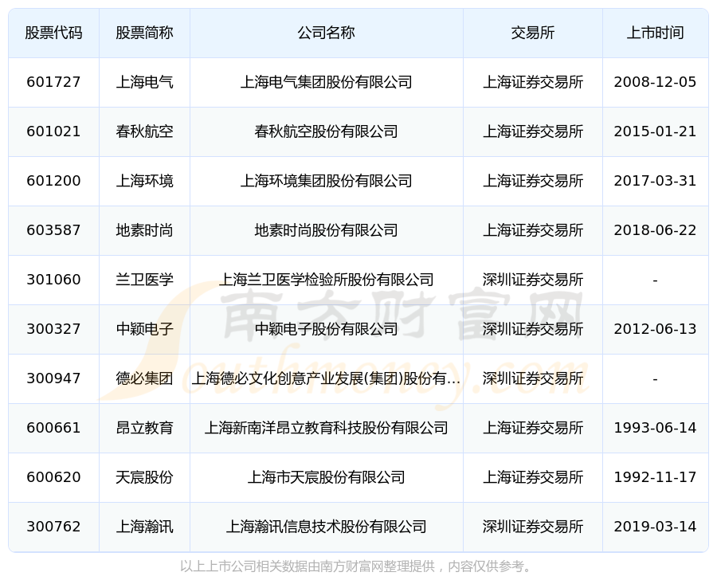
Task: Select stock code 300327
Action: coord(53,329)
